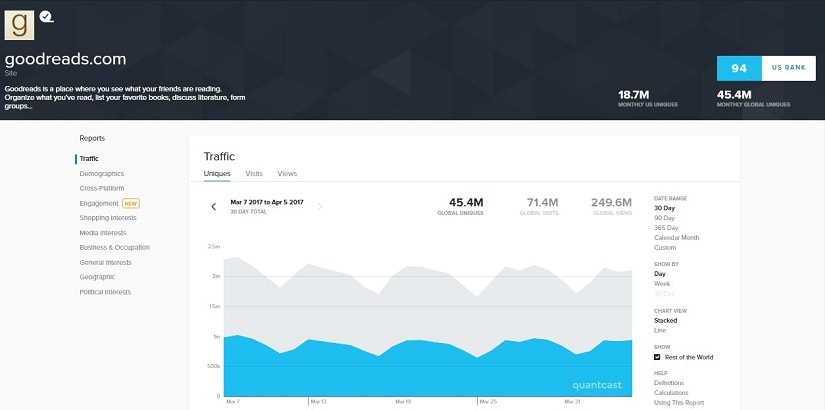Click the Reports sidebar heading

[x=92, y=138]
